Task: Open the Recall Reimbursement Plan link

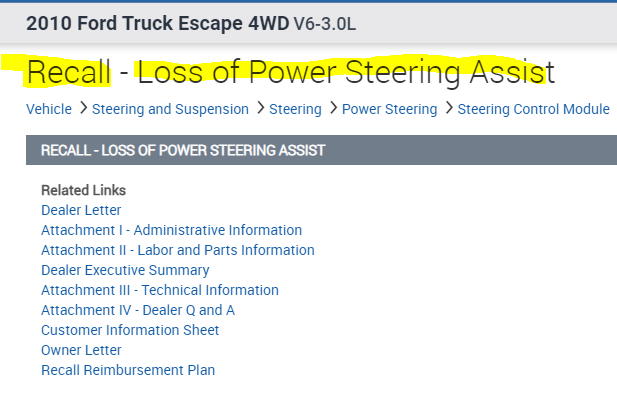Action: tap(128, 370)
